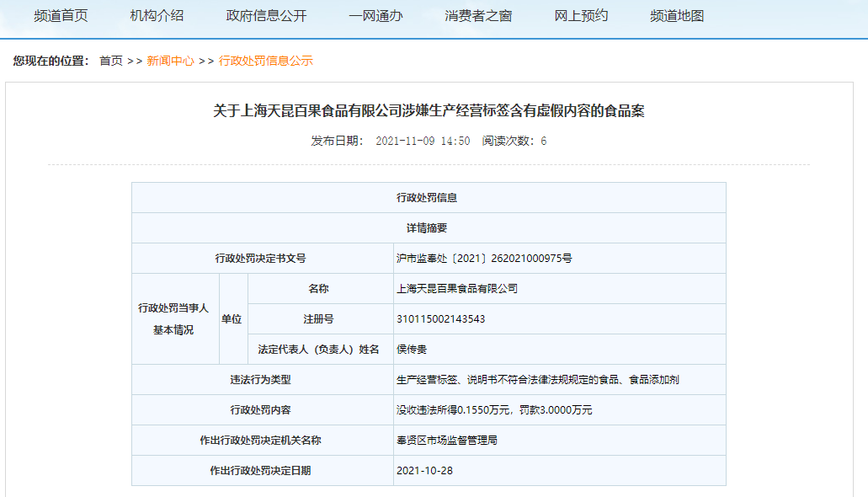
Task: Click the 首页 breadcrumb link
Action: pos(111,61)
